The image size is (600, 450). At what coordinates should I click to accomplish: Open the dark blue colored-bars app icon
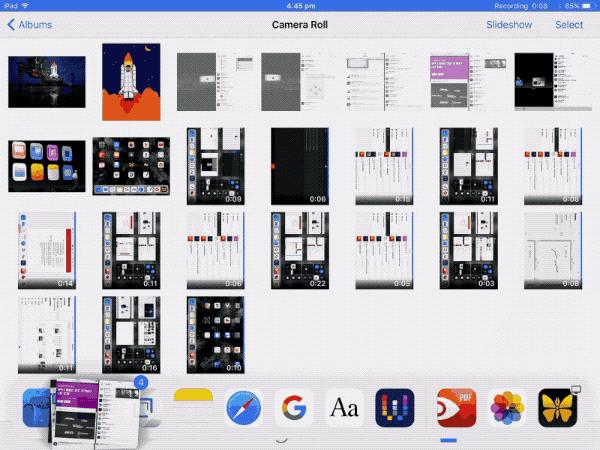[395, 408]
